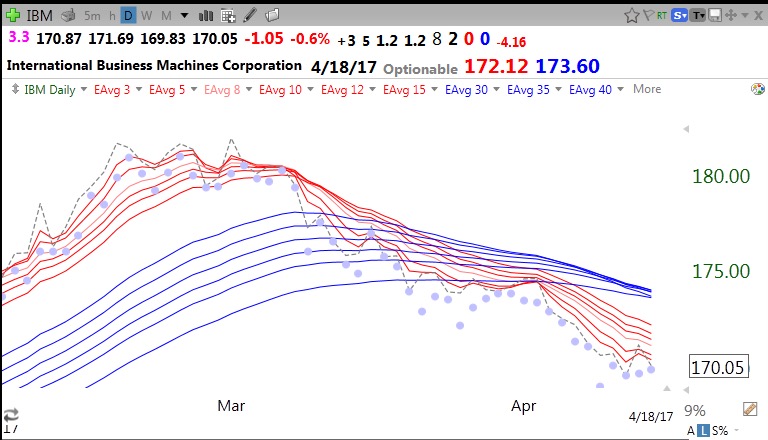Click More to show additional indicators

click(x=647, y=89)
